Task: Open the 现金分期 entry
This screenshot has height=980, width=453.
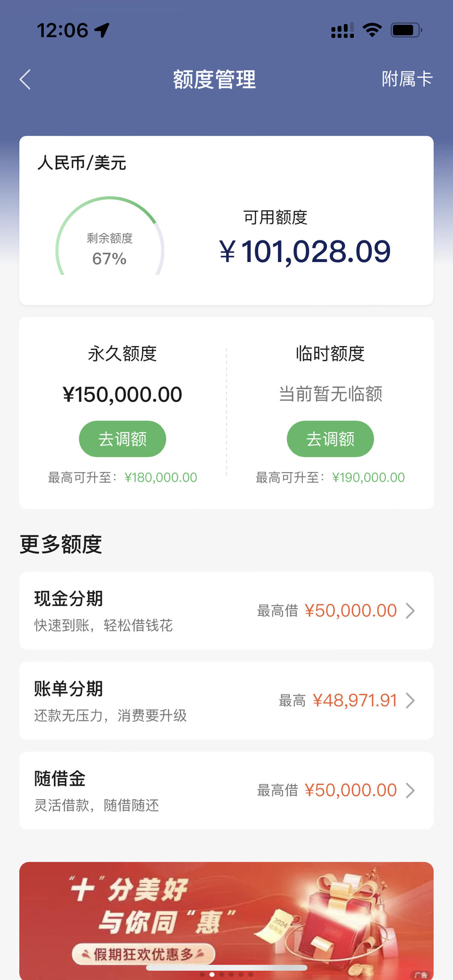Action: [226, 611]
